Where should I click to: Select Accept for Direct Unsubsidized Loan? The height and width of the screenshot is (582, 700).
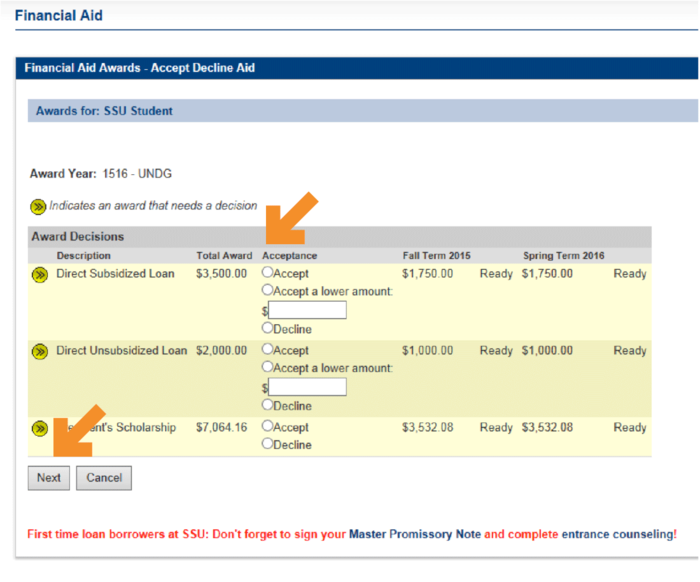coord(267,350)
